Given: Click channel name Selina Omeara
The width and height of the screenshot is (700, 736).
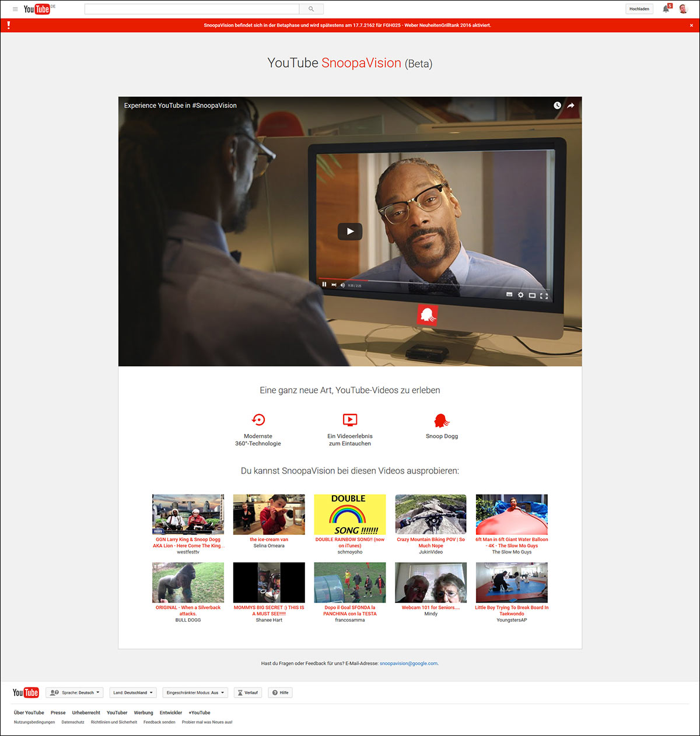Looking at the screenshot, I should tap(269, 546).
